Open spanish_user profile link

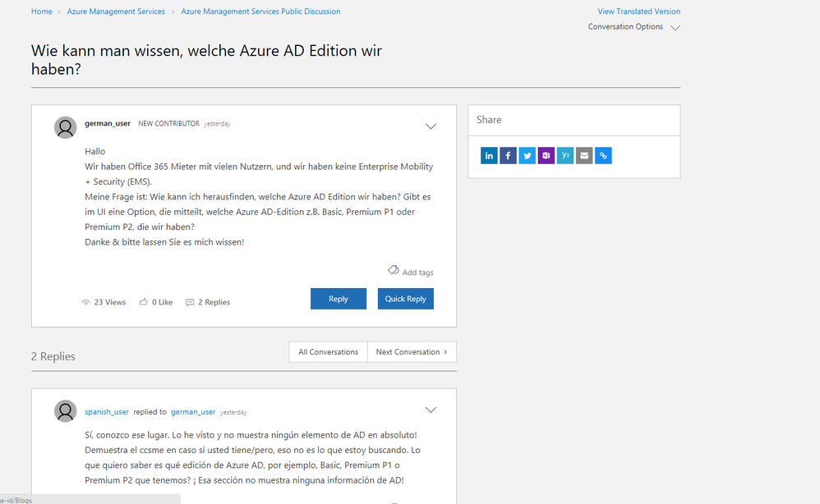pos(107,411)
